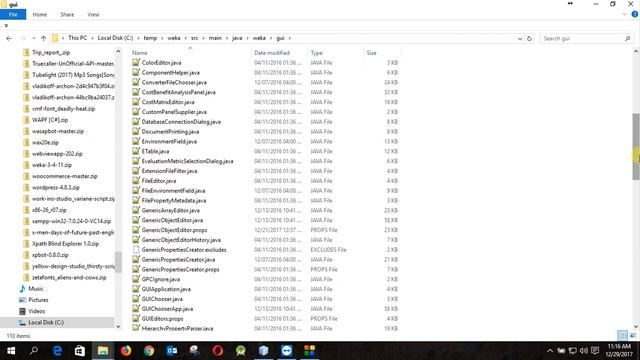
Task: Click the Up one level arrow
Action: [43, 38]
